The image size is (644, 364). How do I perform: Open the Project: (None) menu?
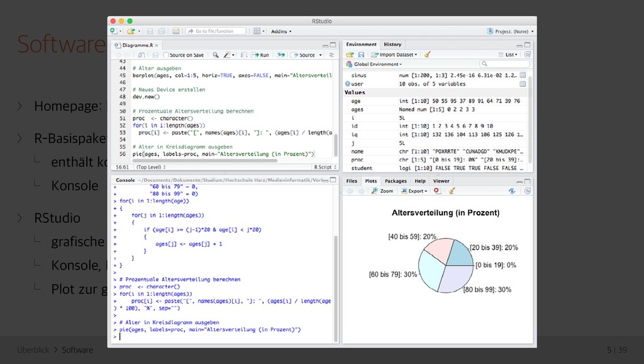pos(511,31)
